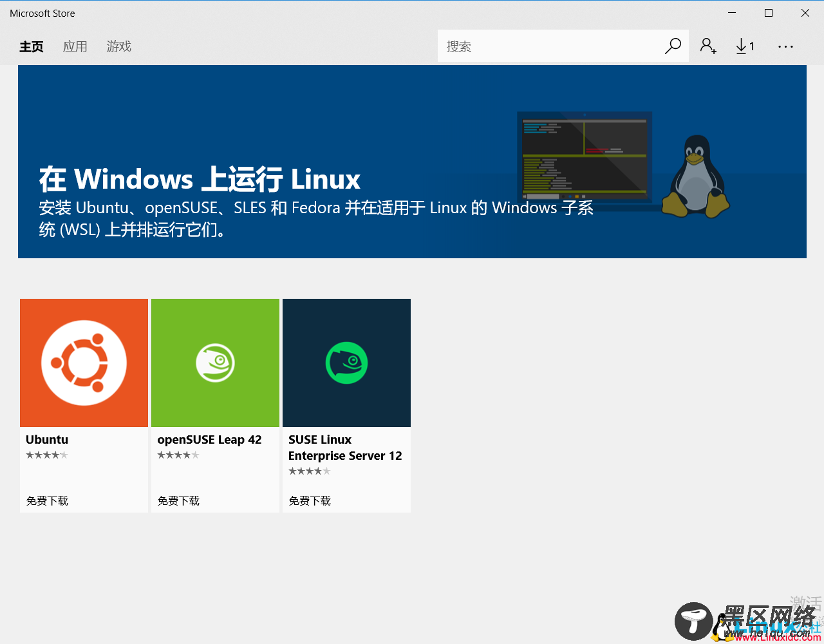Switch to the 应用 apps tab
The width and height of the screenshot is (824, 644).
pyautogui.click(x=75, y=46)
